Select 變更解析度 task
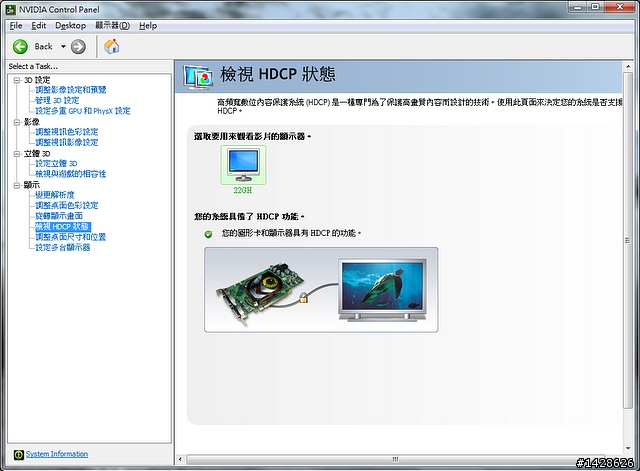Viewport: 640px width, 471px height. tap(55, 195)
